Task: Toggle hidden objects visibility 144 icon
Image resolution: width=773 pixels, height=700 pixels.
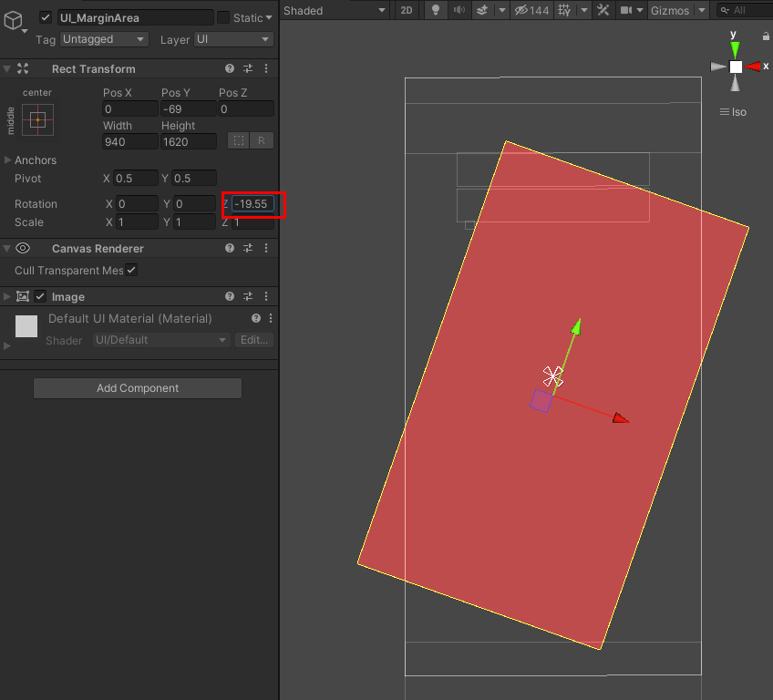Action: coord(532,10)
